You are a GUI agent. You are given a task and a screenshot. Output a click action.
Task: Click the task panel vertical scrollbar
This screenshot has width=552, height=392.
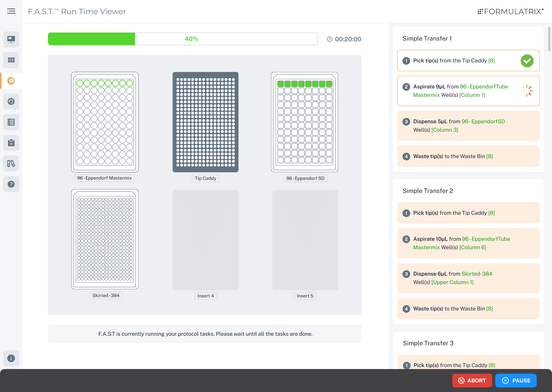pos(549,39)
